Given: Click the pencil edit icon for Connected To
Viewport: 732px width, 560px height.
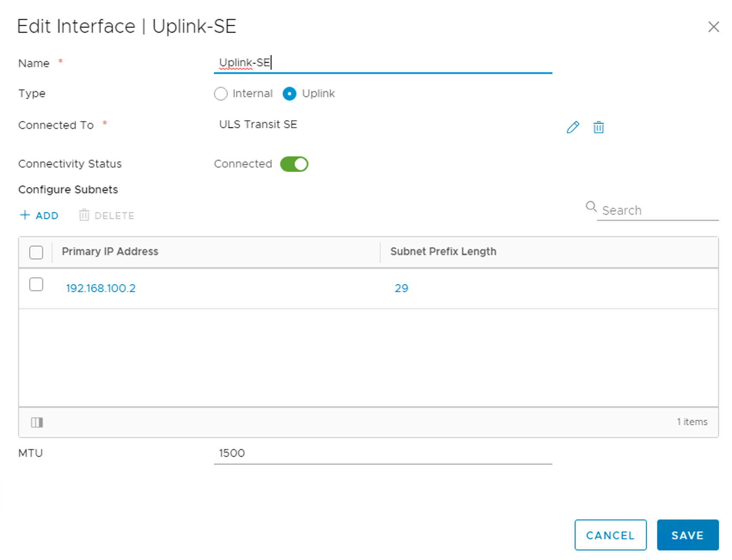Looking at the screenshot, I should click(x=573, y=128).
